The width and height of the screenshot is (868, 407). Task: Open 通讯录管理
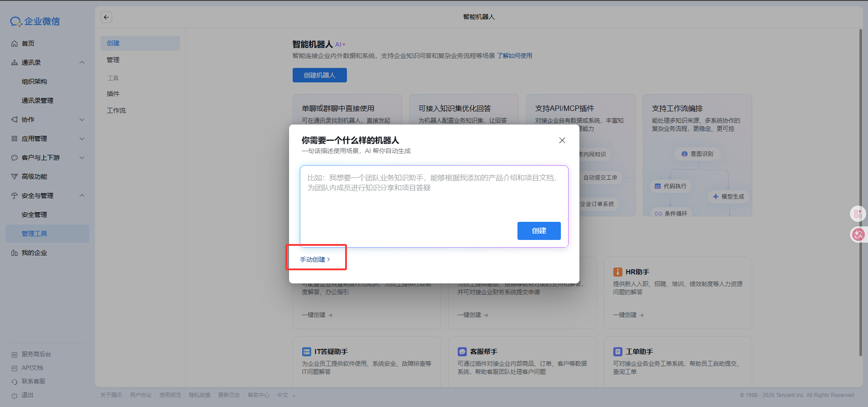pos(38,101)
